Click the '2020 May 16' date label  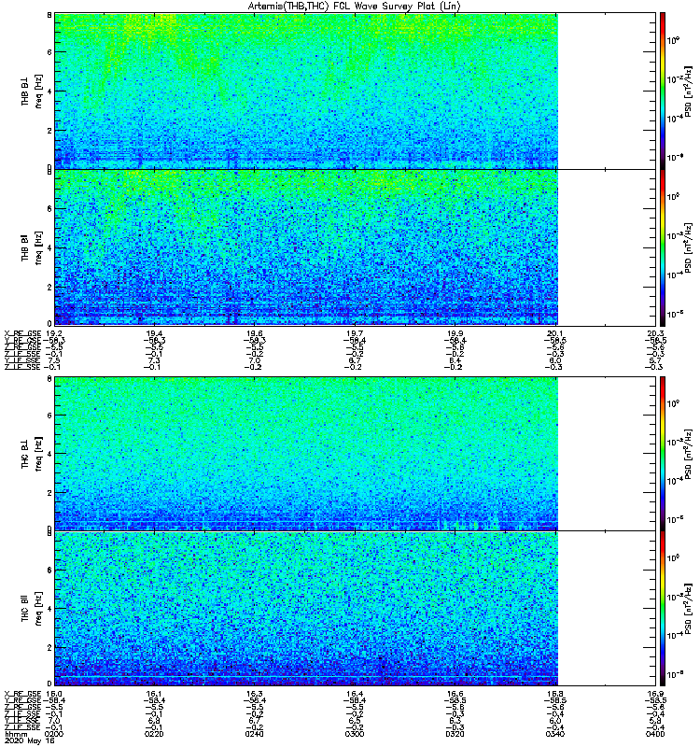(x=29, y=741)
